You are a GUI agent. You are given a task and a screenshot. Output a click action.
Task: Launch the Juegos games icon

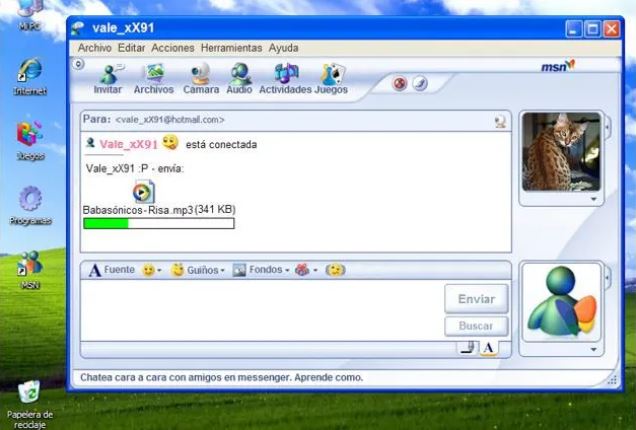pos(331,79)
